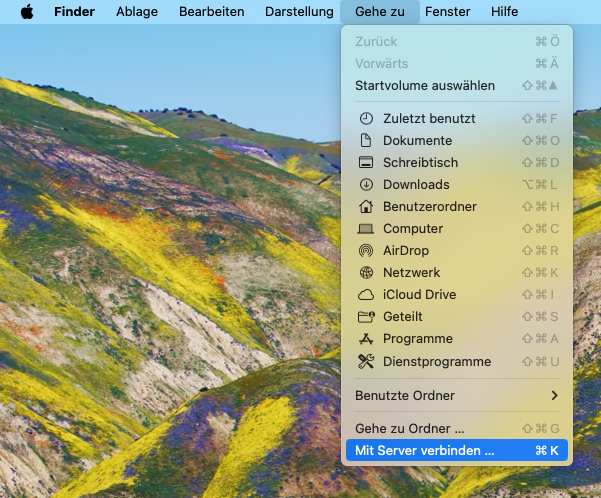Click the Dienstprogramme tools icon
This screenshot has width=601, height=498.
365,361
